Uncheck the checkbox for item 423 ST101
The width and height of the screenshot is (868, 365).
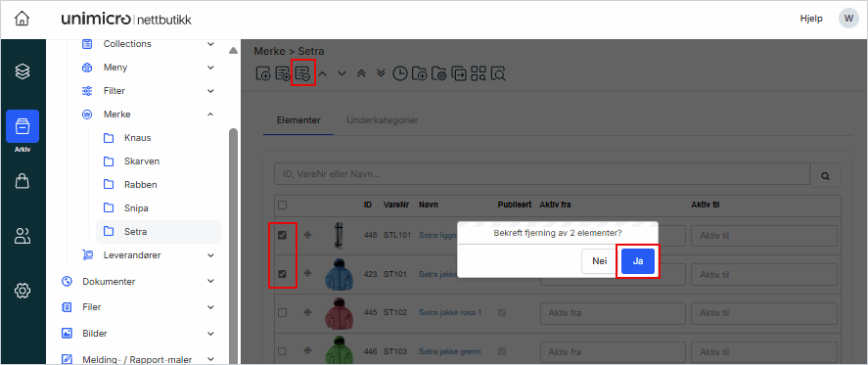click(x=283, y=274)
